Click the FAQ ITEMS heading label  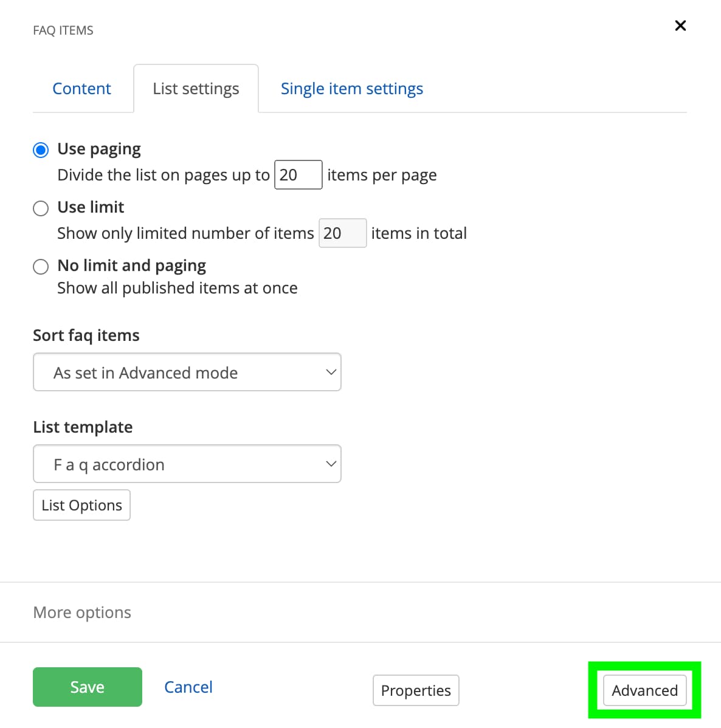(x=63, y=30)
